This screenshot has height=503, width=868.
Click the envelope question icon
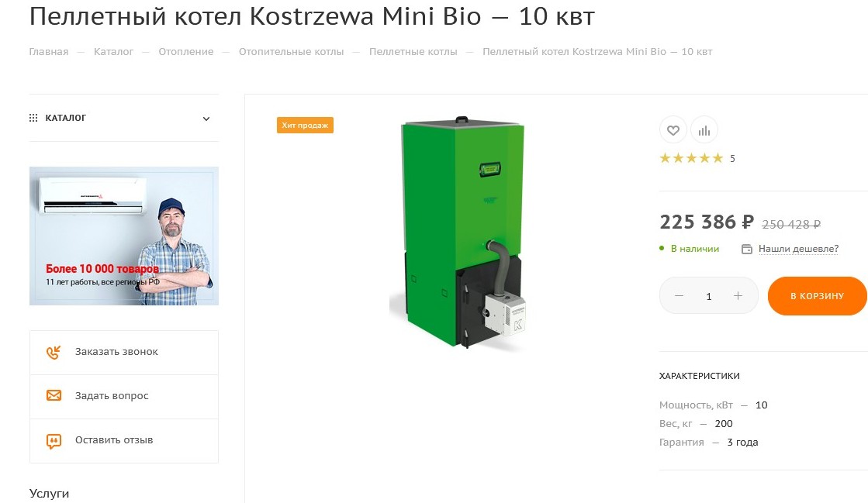tap(54, 396)
